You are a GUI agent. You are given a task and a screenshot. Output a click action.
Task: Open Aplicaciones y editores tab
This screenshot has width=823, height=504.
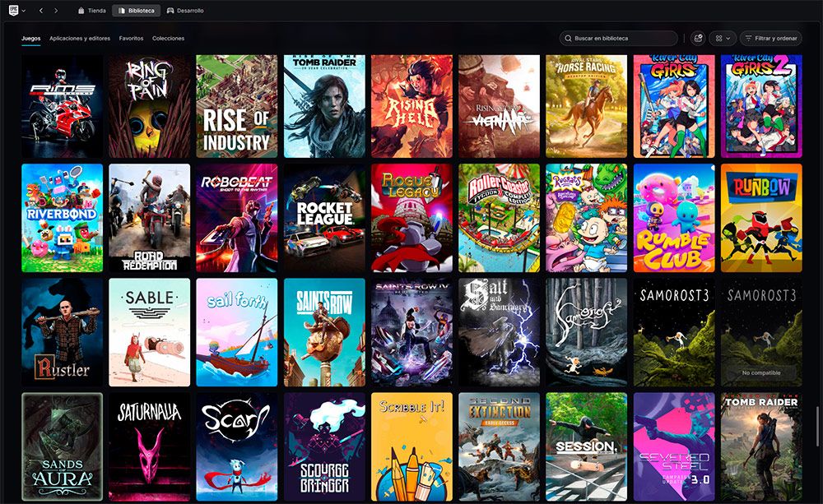(80, 39)
